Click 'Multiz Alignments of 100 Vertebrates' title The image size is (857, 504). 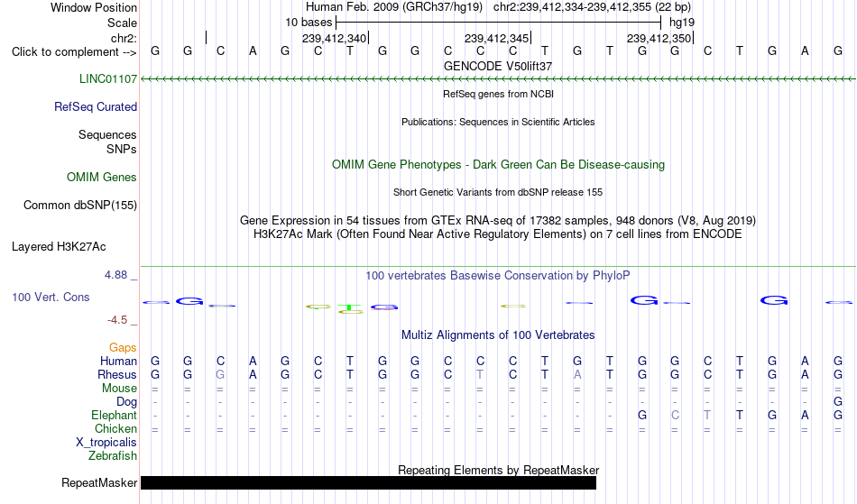498,335
